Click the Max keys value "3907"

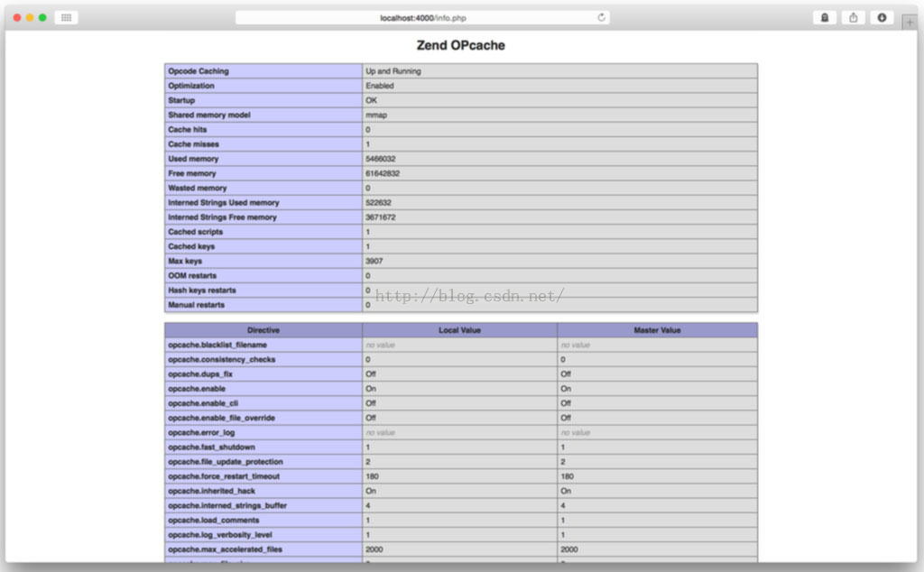pos(374,262)
